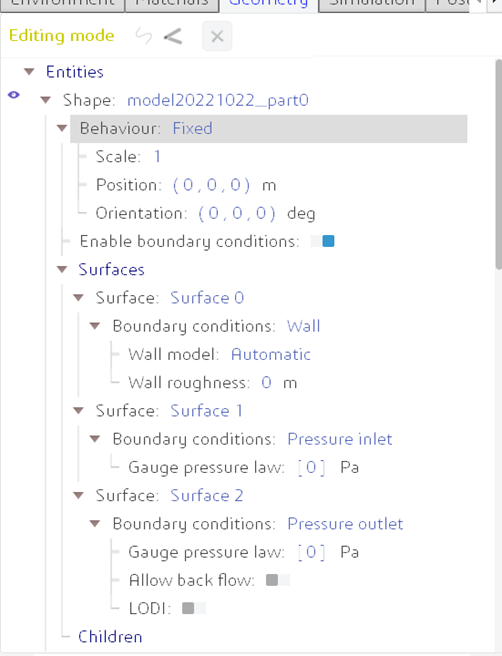The image size is (502, 656).
Task: Collapse Surface 2 boundary conditions arrow
Action: pos(95,524)
